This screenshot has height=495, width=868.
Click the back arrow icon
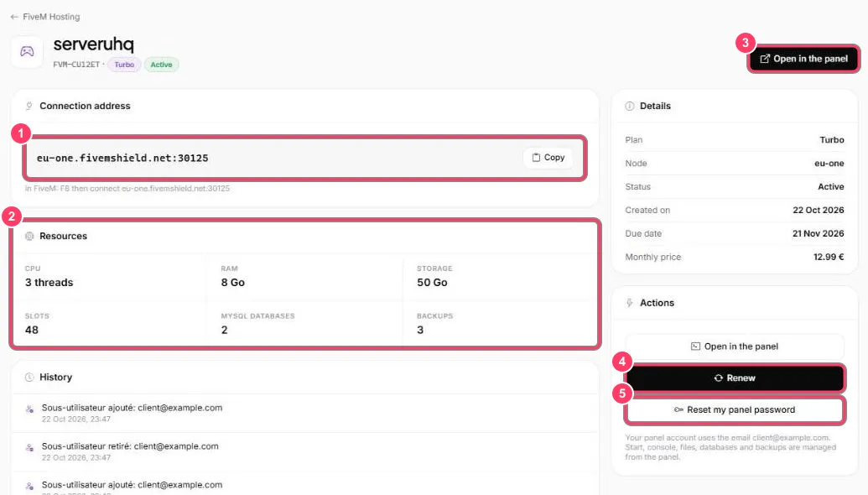click(14, 17)
